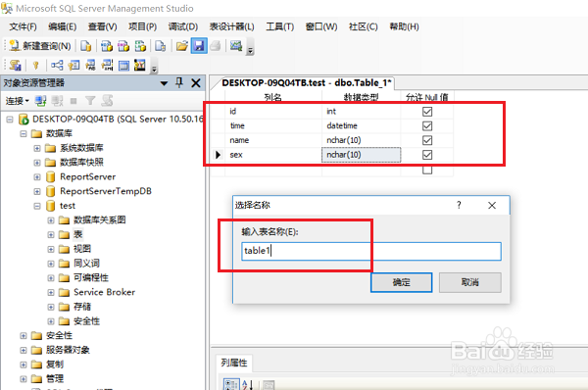Open the 工具(T) menu
Image resolution: width=588 pixels, height=390 pixels.
click(279, 26)
